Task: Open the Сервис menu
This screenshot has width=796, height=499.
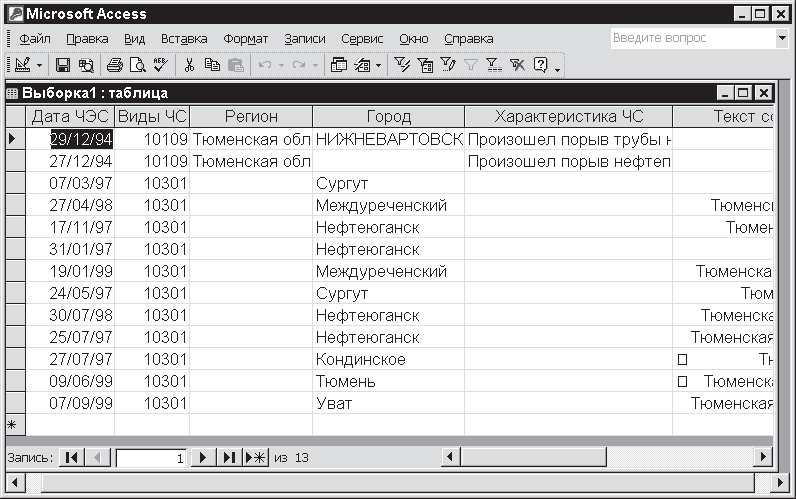Action: [362, 39]
